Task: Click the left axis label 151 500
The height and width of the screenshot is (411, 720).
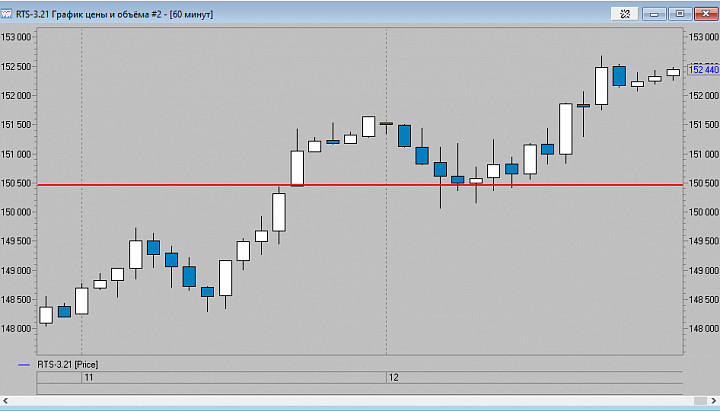Action: [16, 125]
